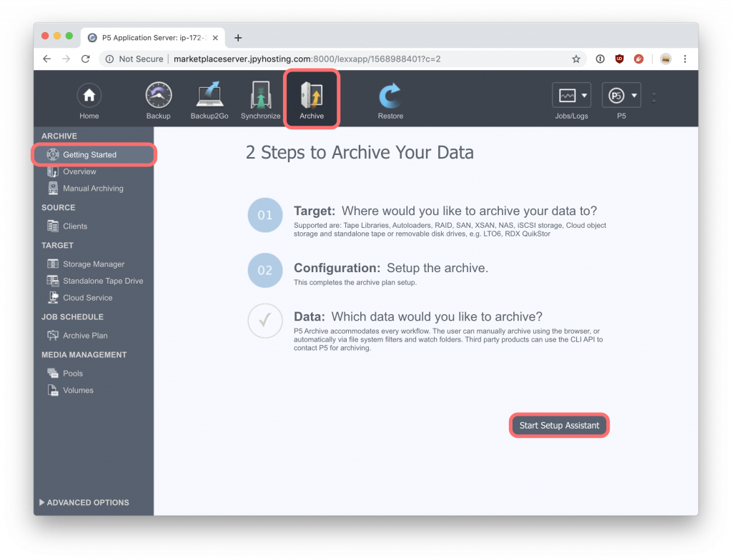Screen dimensions: 732x560
Task: Open the red round extension icon
Action: 638,59
